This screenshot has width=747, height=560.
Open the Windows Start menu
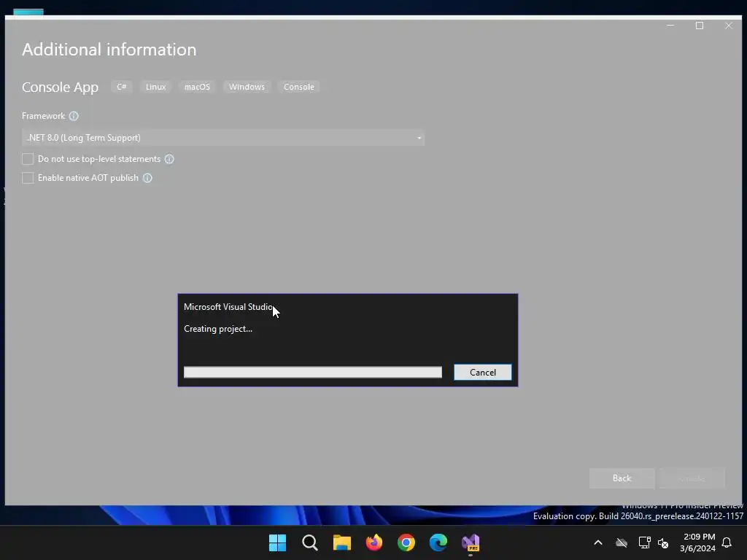(277, 542)
